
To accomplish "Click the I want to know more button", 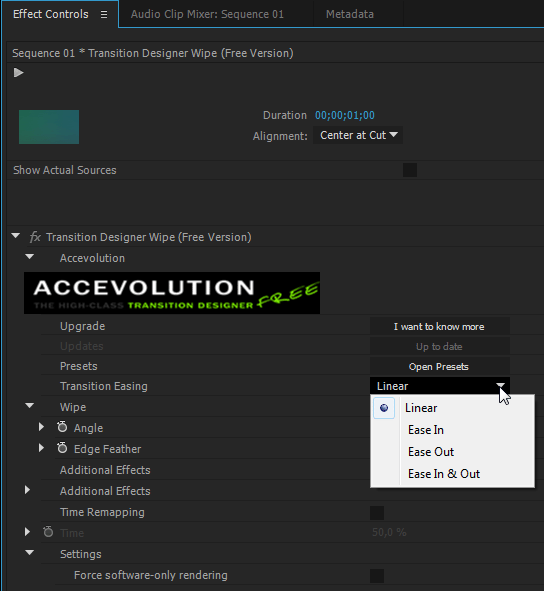I will pyautogui.click(x=440, y=326).
